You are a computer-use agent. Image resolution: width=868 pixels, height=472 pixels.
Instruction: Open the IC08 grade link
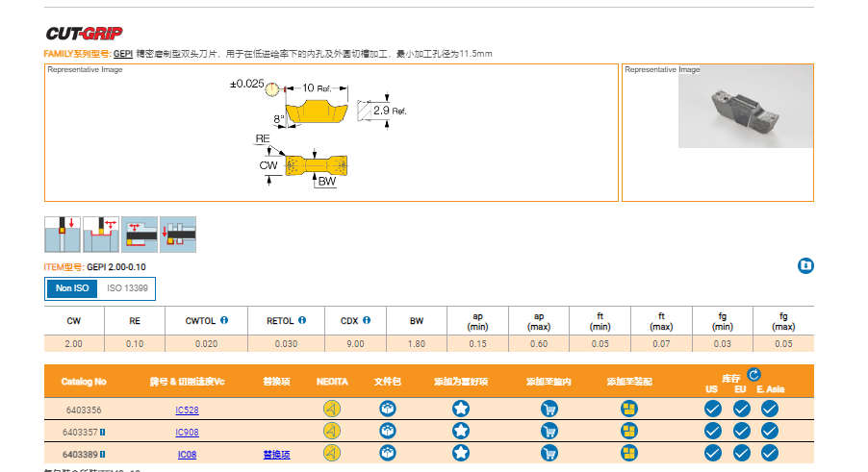[187, 454]
